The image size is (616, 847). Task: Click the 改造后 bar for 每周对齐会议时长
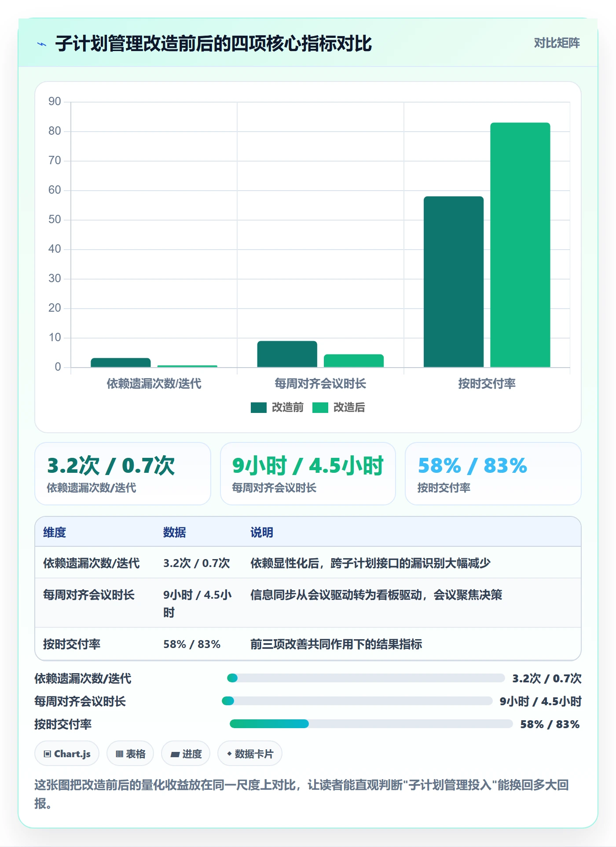coord(354,361)
